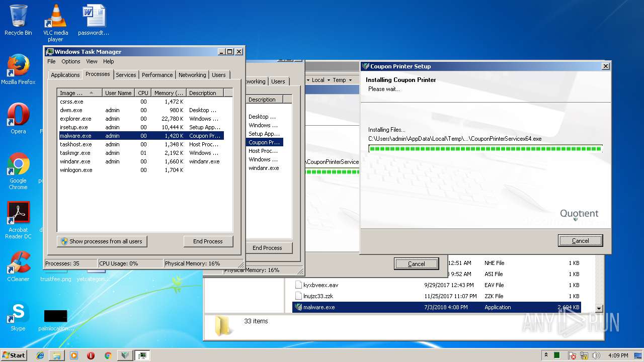Launch Mozilla Firefox from desktop
Viewport: 644px width, 362px height.
(18, 69)
